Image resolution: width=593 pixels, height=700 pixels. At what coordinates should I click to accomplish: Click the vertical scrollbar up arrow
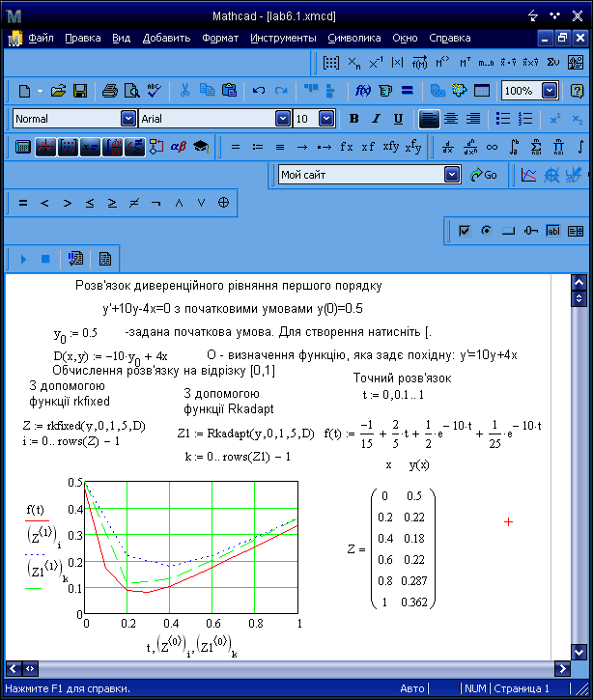pos(579,282)
